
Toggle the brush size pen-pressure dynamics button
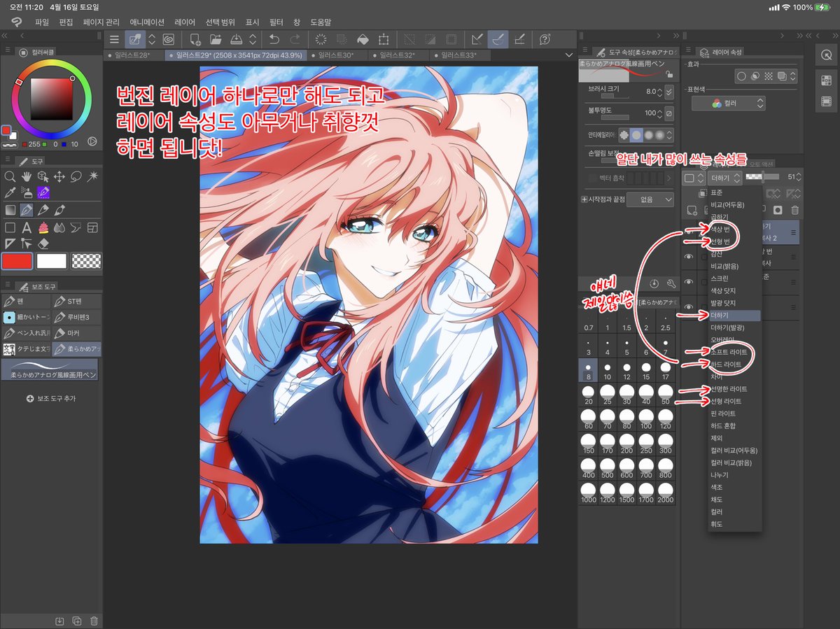[x=669, y=92]
